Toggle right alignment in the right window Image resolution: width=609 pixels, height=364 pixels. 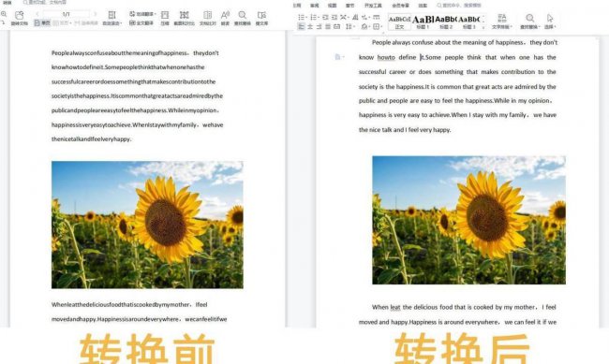[x=319, y=26]
